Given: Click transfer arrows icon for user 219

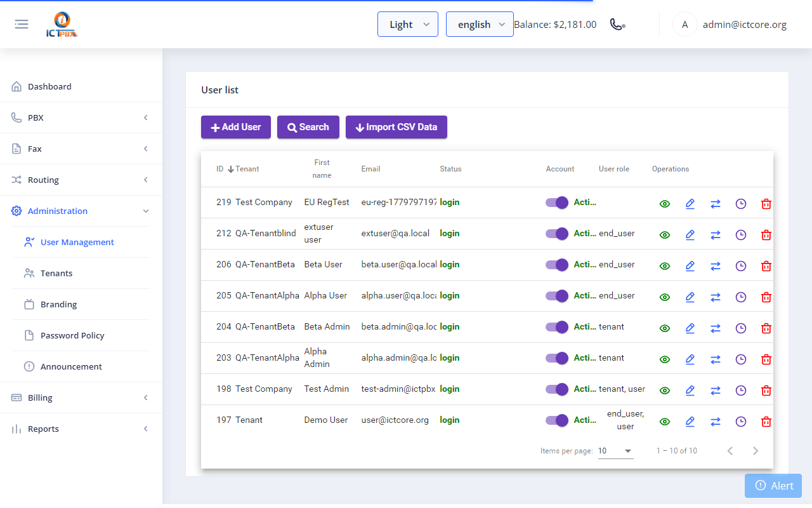Looking at the screenshot, I should [716, 204].
